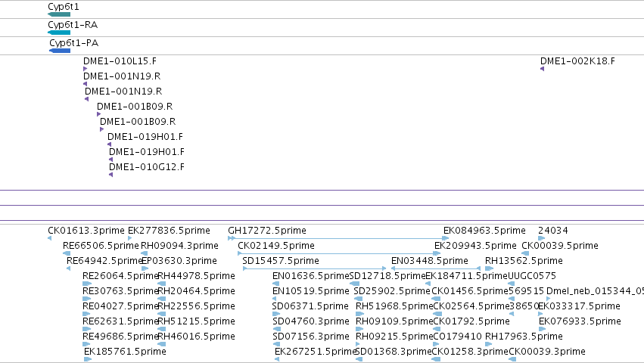
Task: Select the DME1-010L15.F marker triangle
Action: point(85,69)
